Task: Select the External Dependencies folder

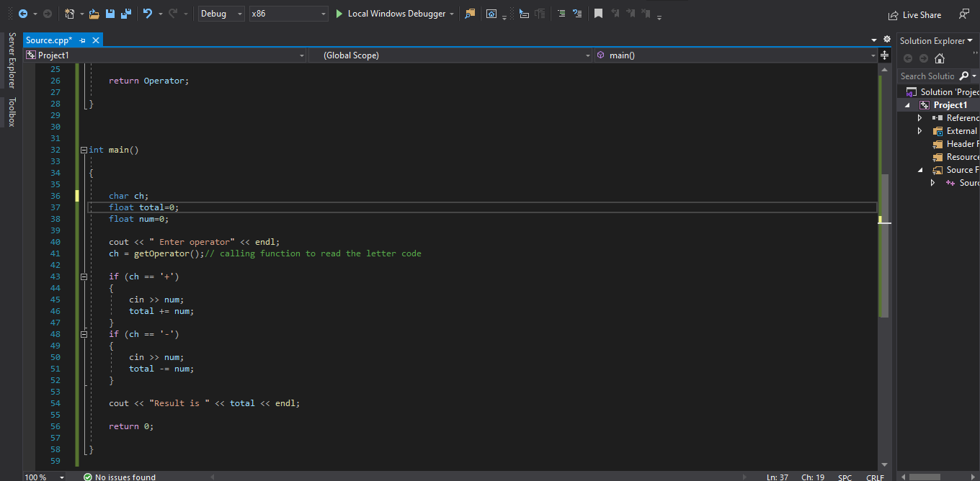Action: [957, 131]
